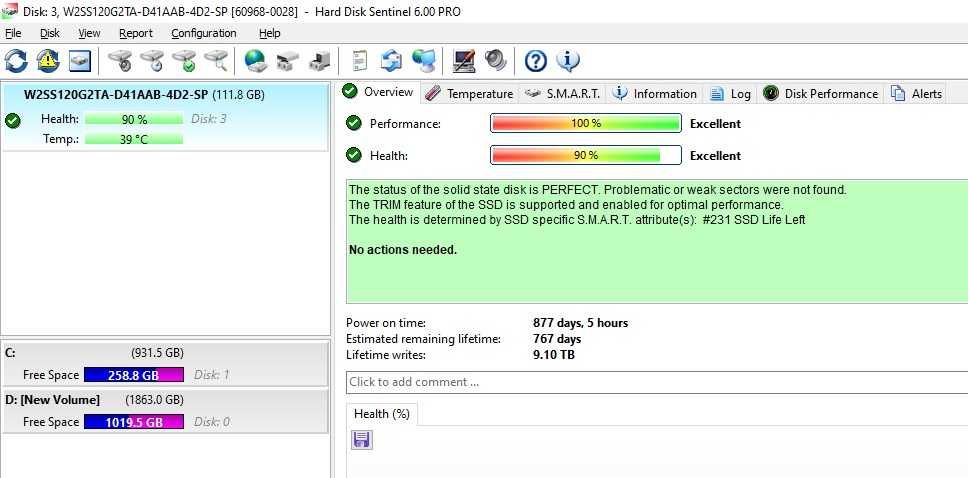Click the globe over disk toolbar icon
This screenshot has height=478, width=968.
pyautogui.click(x=255, y=61)
